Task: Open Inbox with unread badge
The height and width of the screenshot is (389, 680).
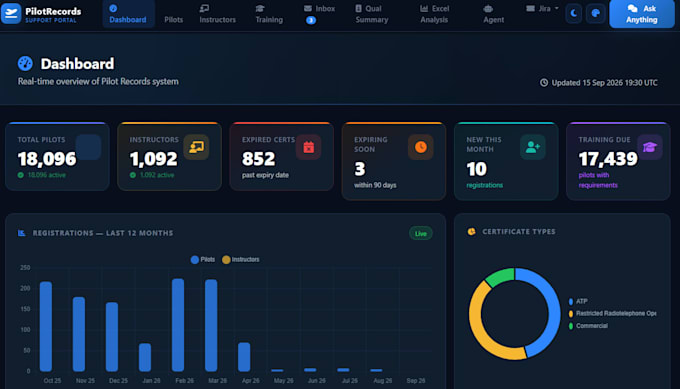Action: click(319, 14)
